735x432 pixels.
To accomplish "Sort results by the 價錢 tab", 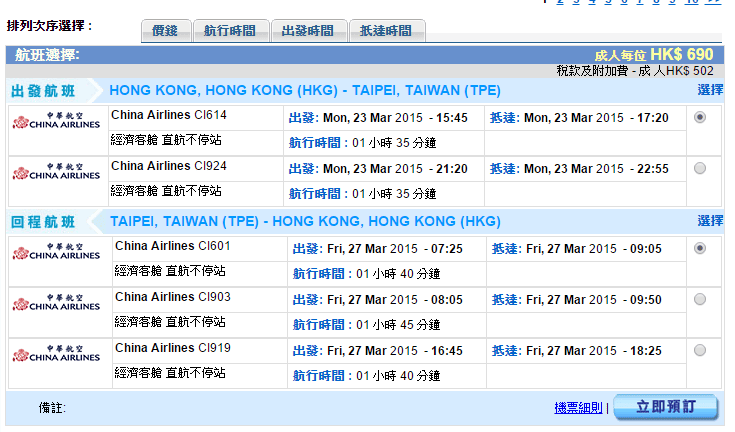I will point(163,32).
